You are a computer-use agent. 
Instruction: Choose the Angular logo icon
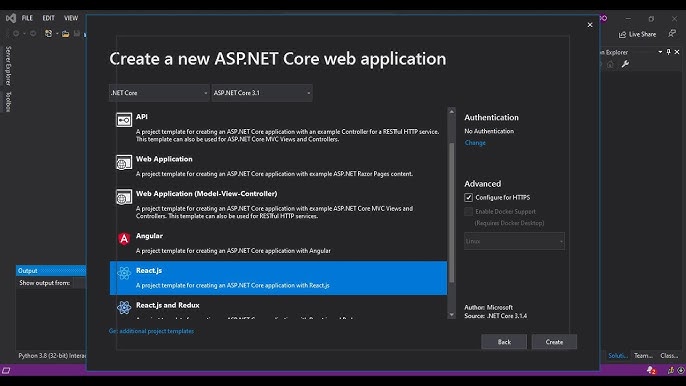click(x=124, y=239)
